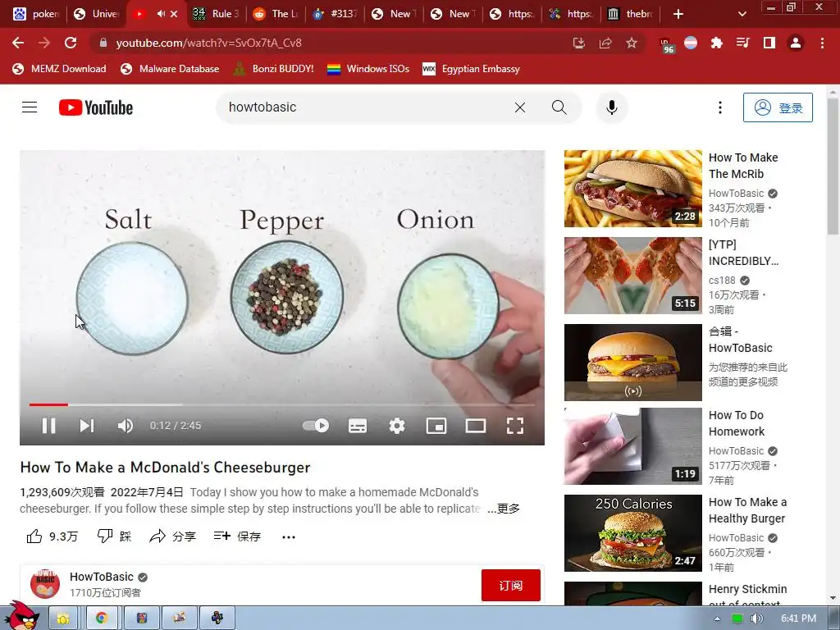The image size is (840, 630).
Task: Like the video with thumbs up
Action: pos(52,536)
